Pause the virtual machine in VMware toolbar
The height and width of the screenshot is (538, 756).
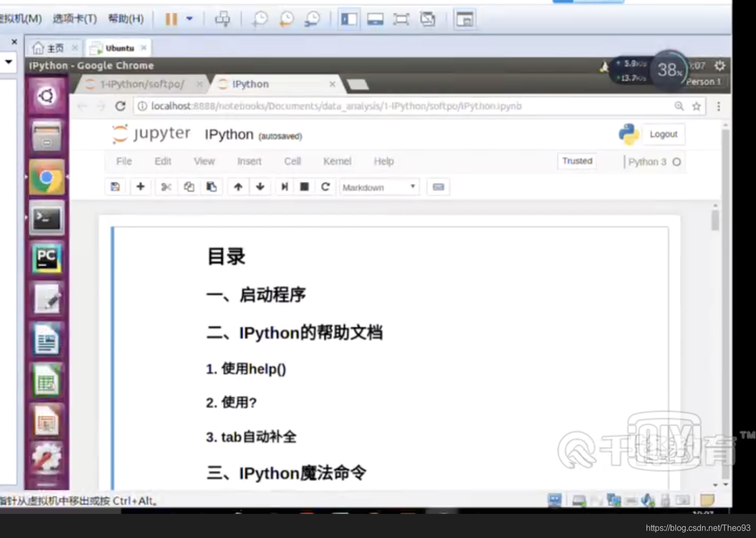[171, 19]
